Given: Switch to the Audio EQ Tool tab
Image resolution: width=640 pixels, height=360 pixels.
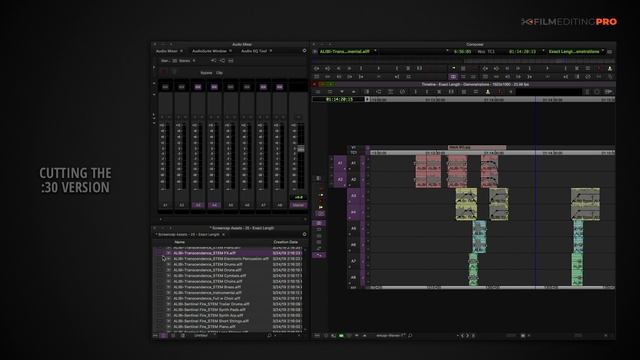Looking at the screenshot, I should pos(254,51).
